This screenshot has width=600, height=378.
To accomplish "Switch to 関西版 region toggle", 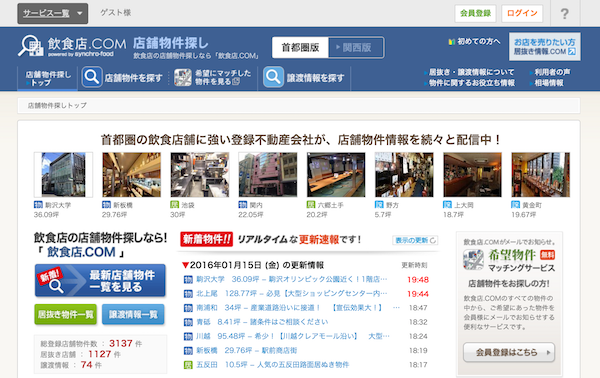I will 356,47.
